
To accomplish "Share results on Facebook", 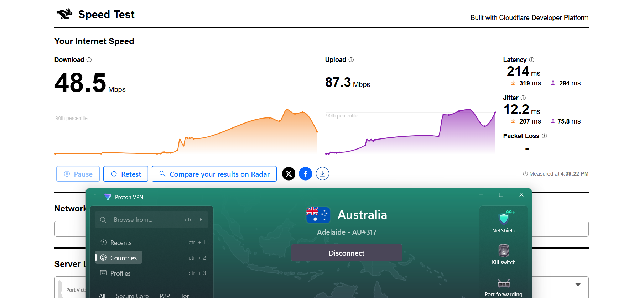I will pyautogui.click(x=306, y=174).
